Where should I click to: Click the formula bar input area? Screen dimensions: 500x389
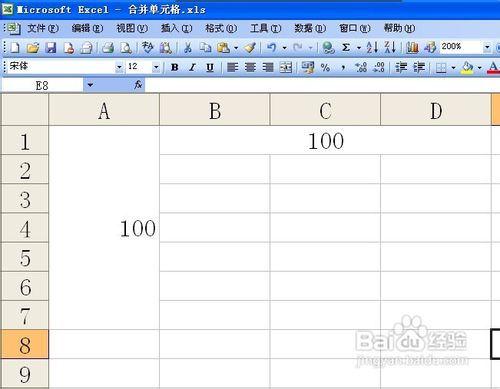tap(322, 85)
